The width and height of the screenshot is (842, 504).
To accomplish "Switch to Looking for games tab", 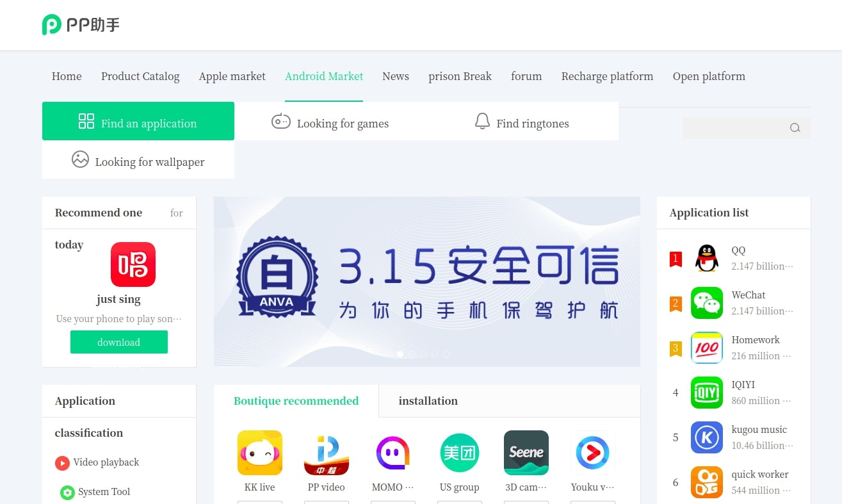I will [x=330, y=121].
